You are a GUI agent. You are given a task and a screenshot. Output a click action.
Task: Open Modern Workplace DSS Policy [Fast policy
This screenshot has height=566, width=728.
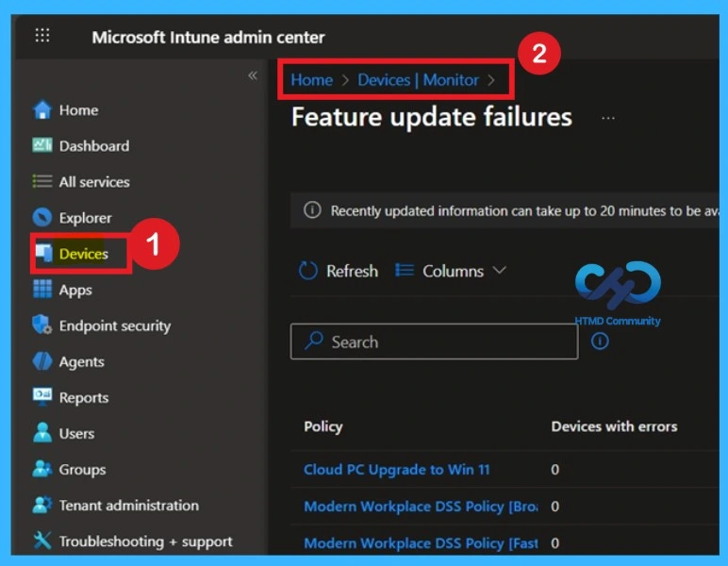pos(421,542)
